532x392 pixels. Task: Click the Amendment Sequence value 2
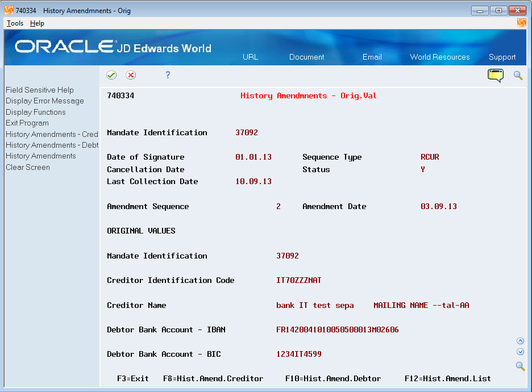[278, 206]
